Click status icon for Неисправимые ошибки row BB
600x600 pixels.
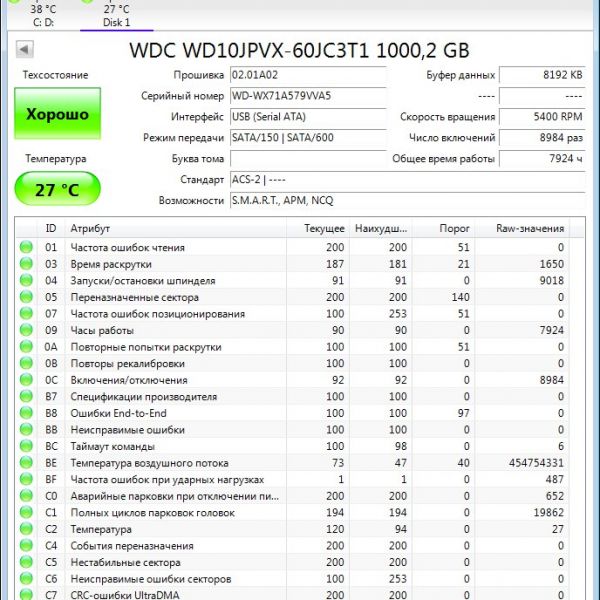pyautogui.click(x=26, y=430)
